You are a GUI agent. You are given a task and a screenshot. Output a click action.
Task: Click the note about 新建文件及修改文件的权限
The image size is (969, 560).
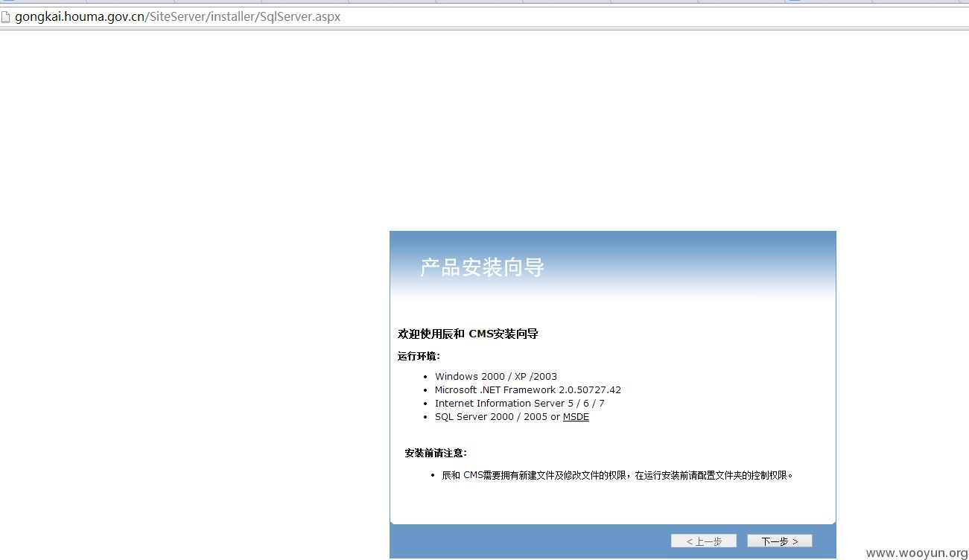pyautogui.click(x=617, y=475)
